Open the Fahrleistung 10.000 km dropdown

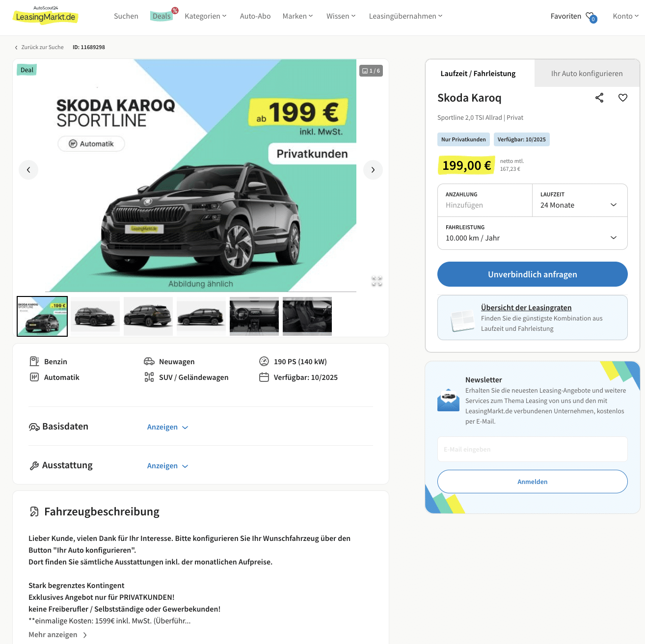coord(533,233)
